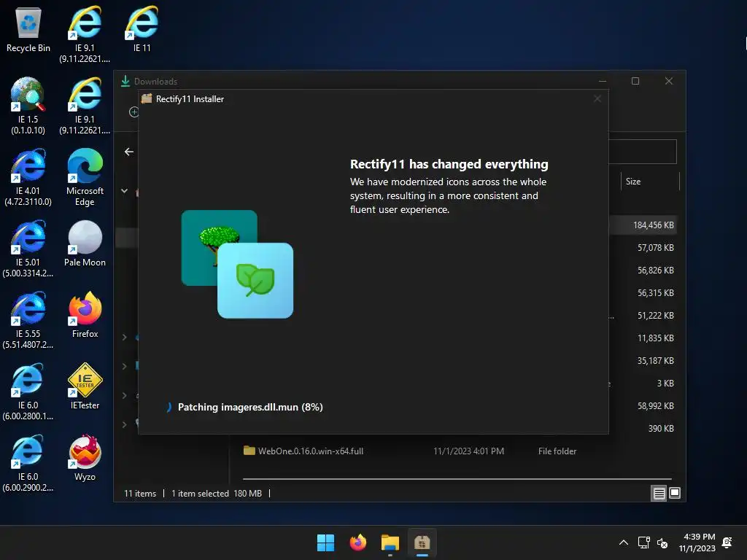Image resolution: width=747 pixels, height=560 pixels.
Task: Select the 56,826 KB file row
Action: click(x=643, y=270)
